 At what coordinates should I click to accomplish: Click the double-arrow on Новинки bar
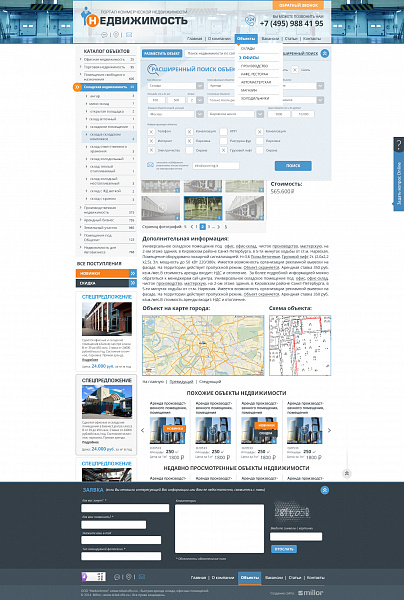133,273
